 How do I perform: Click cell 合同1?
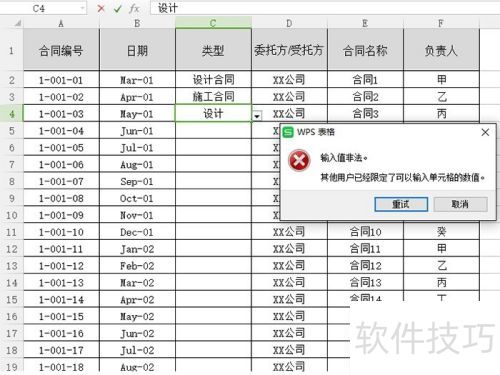coord(365,80)
